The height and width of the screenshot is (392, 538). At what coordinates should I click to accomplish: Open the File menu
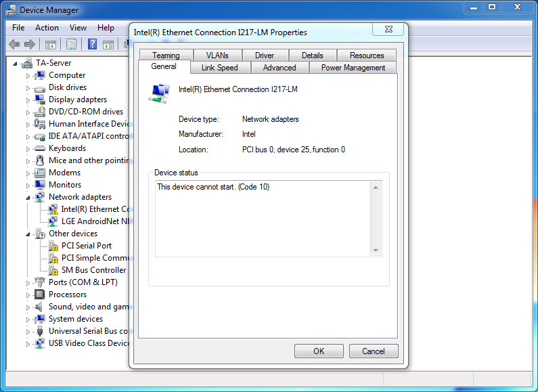click(x=18, y=28)
